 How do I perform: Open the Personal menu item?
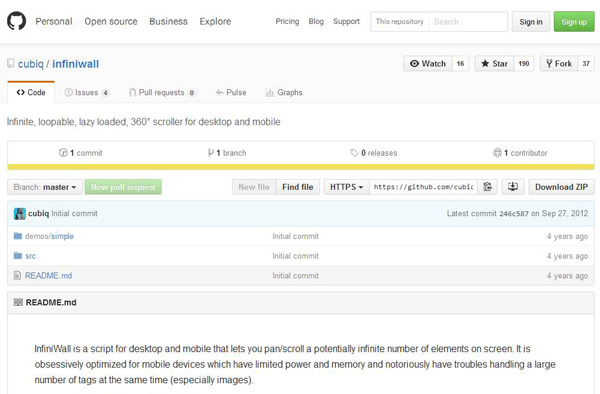(54, 21)
